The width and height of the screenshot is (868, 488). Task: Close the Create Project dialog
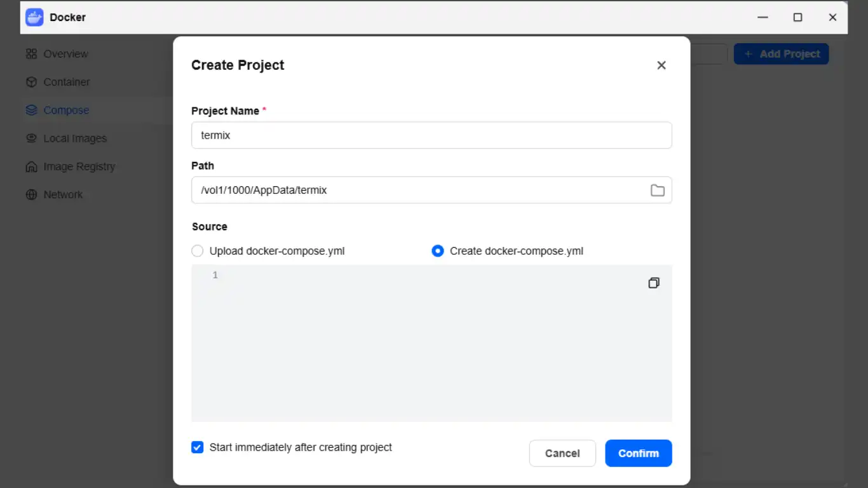(x=661, y=65)
